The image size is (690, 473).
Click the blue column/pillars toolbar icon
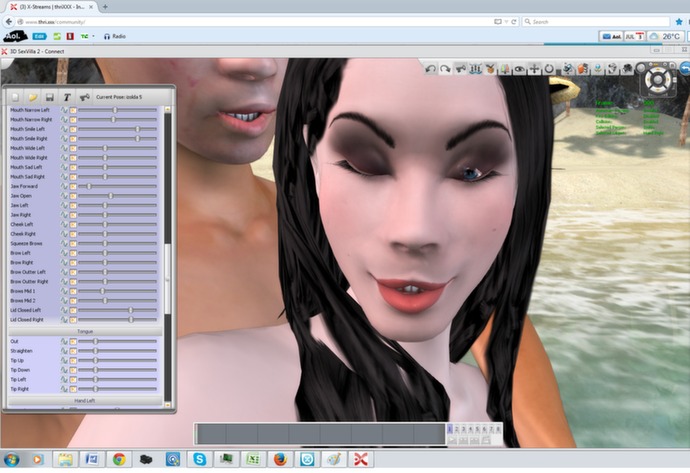(x=475, y=69)
